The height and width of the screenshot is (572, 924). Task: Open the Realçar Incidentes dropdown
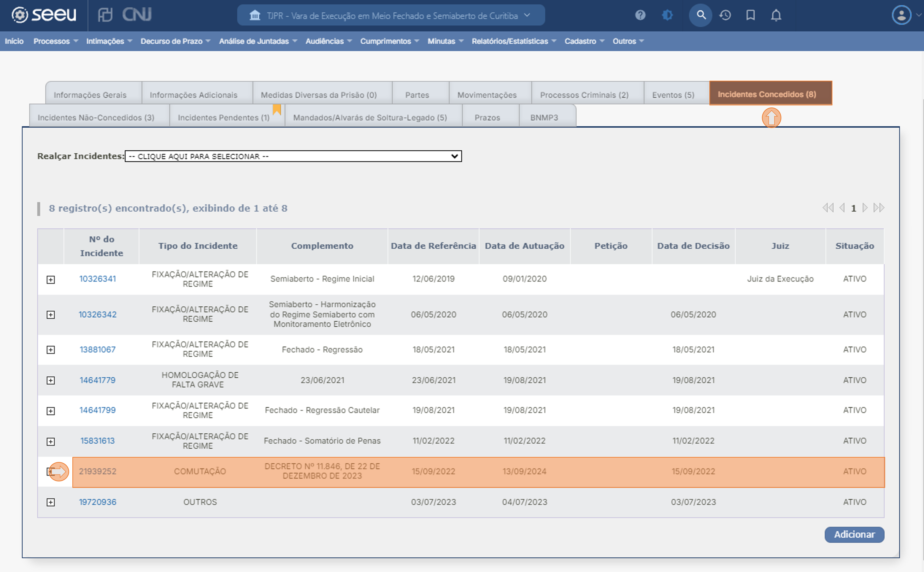point(293,156)
